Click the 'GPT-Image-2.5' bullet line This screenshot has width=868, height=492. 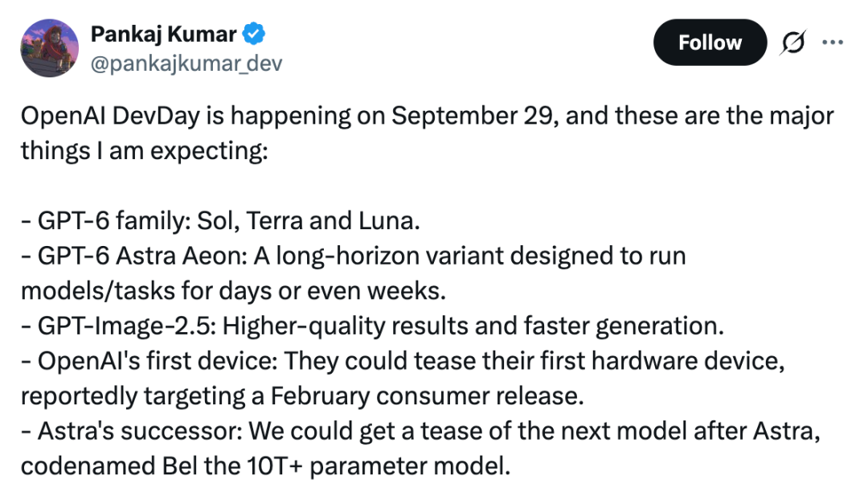point(372,326)
